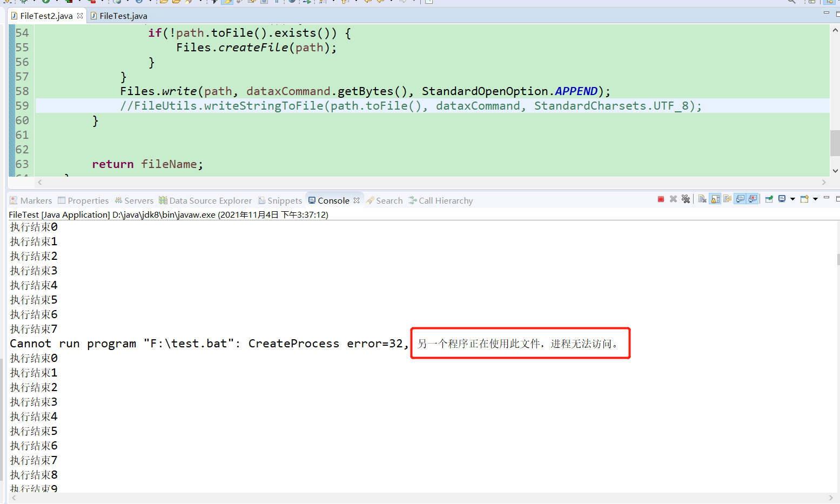Clear the console output

pyautogui.click(x=702, y=199)
